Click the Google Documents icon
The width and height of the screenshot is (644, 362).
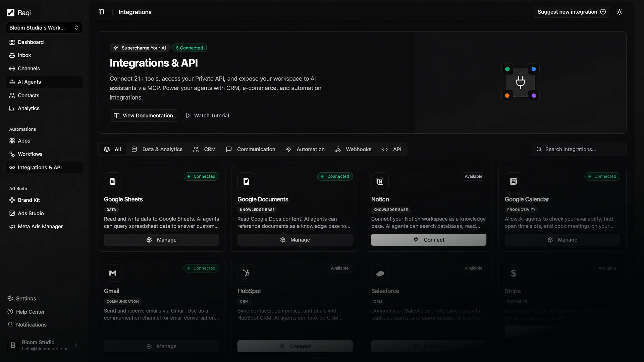246,181
